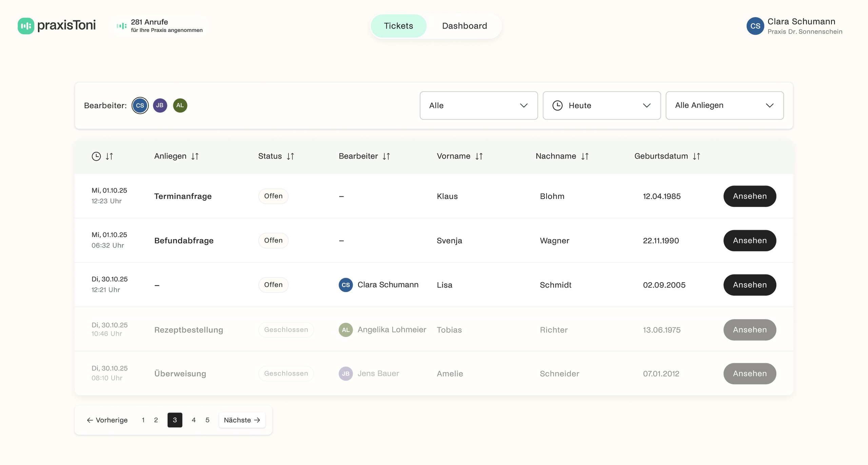This screenshot has width=868, height=465.
Task: Sort by Geburtsdatum column arrows
Action: (696, 156)
